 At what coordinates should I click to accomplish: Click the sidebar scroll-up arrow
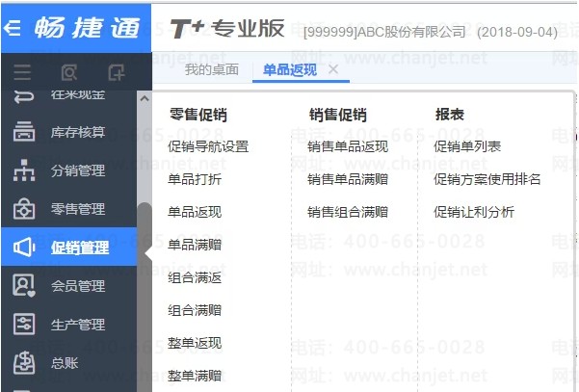coord(145,98)
